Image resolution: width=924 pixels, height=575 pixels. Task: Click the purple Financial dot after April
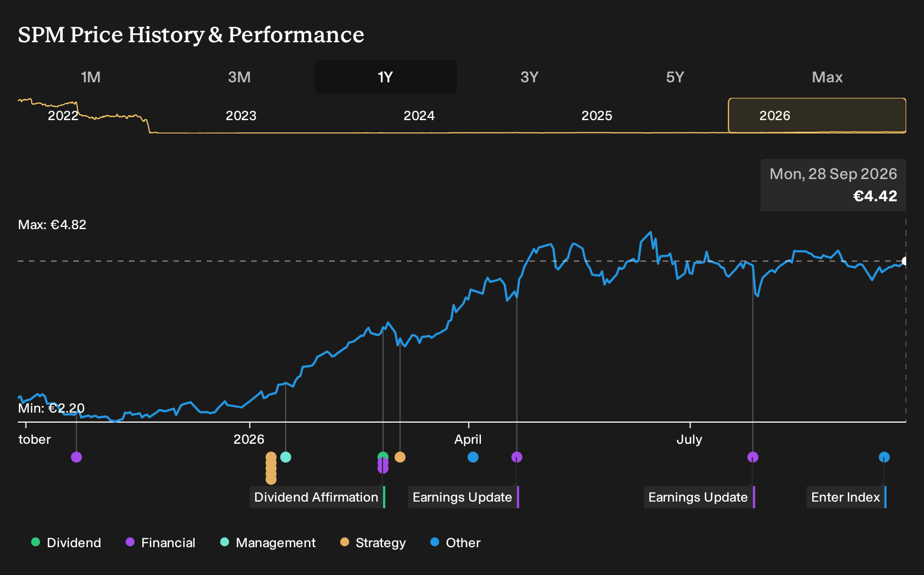pos(517,457)
